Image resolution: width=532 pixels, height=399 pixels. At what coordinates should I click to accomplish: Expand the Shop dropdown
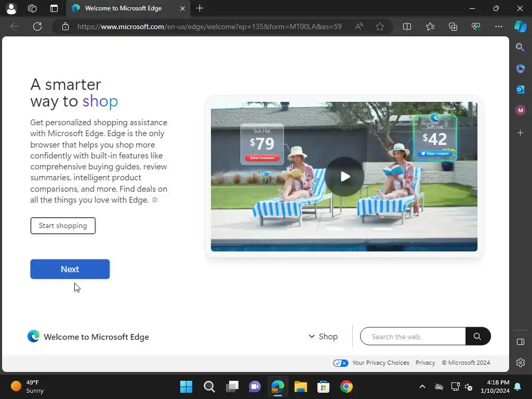(x=323, y=337)
